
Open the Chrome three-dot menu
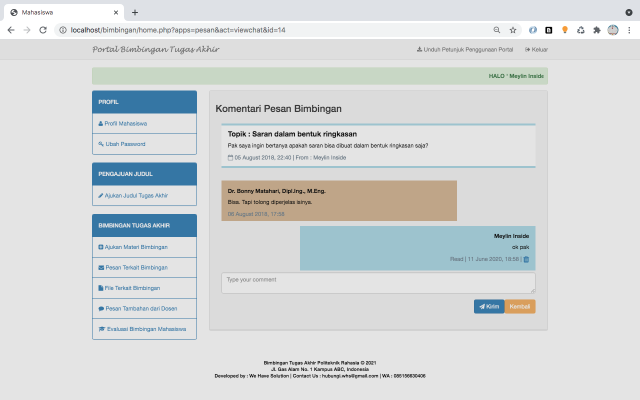(x=629, y=30)
